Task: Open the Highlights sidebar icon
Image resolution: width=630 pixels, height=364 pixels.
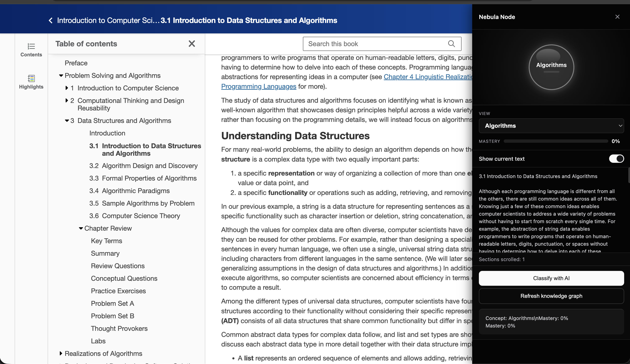Action: point(31,82)
